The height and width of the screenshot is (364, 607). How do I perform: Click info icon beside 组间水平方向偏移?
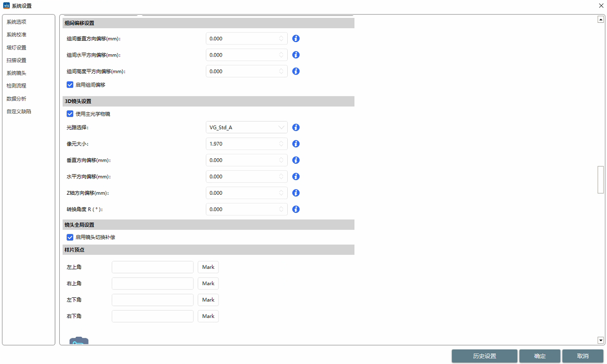tap(296, 55)
